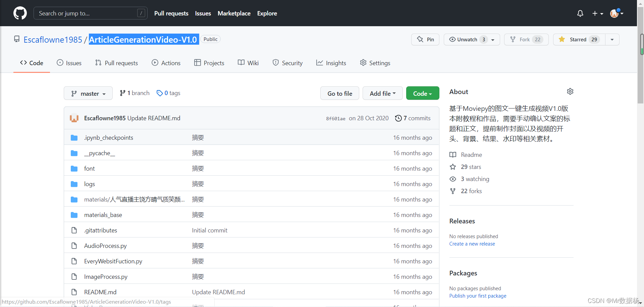This screenshot has width=644, height=307.
Task: Open the Escaflowne1985 owner link
Action: pyautogui.click(x=53, y=40)
